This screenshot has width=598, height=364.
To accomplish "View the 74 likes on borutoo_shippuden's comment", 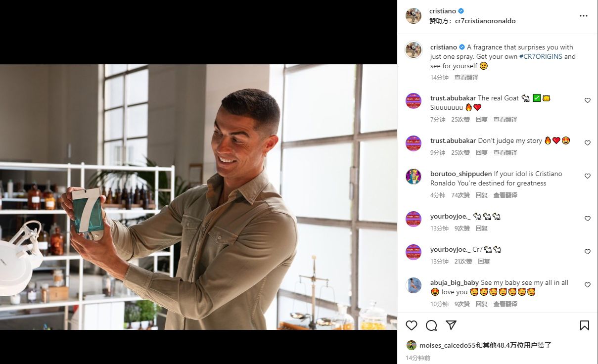I will 460,195.
